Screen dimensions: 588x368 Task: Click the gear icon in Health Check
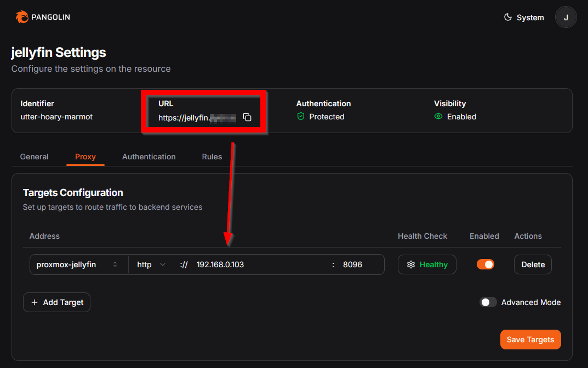point(411,264)
